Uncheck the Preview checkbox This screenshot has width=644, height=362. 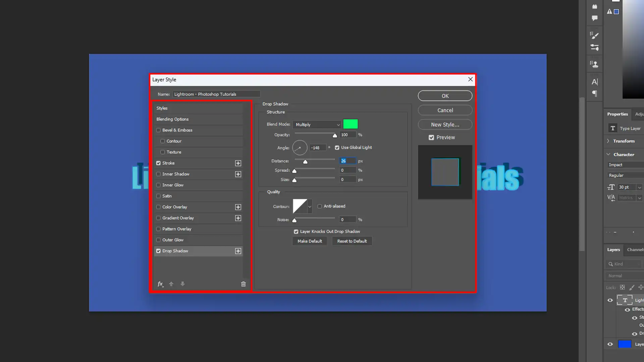431,137
